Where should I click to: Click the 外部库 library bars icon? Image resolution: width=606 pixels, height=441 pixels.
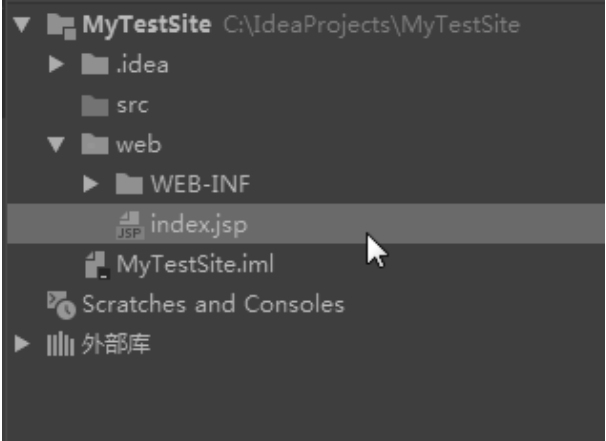click(x=60, y=345)
